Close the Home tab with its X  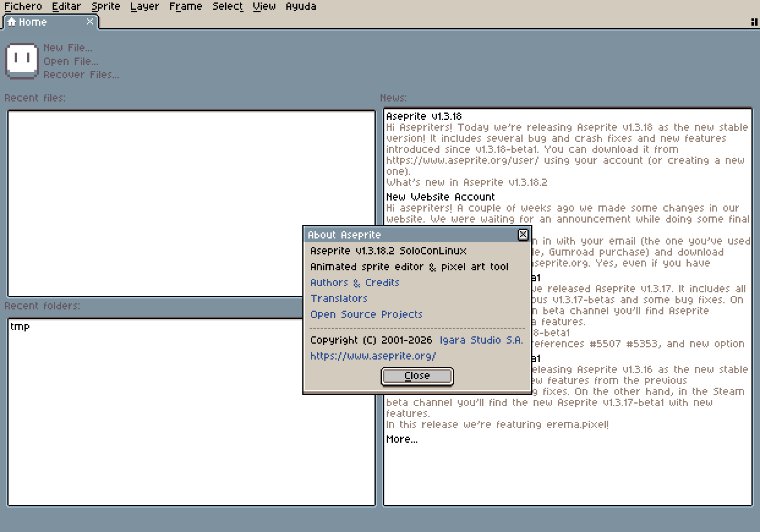[x=90, y=22]
